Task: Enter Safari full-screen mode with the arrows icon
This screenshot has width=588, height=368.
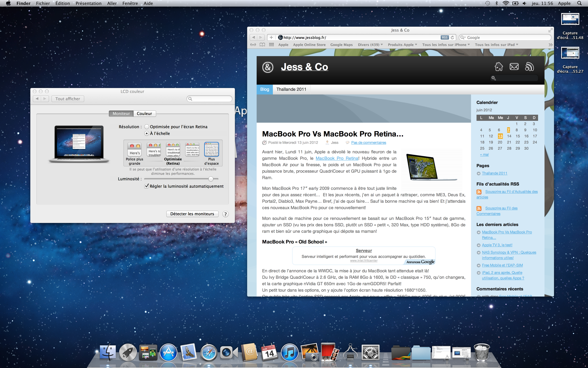Action: coord(550,30)
